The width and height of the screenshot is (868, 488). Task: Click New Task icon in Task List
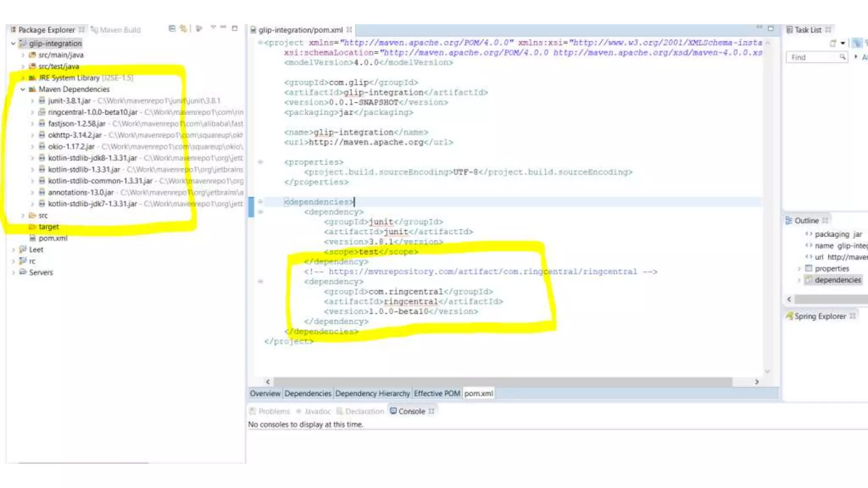click(833, 43)
